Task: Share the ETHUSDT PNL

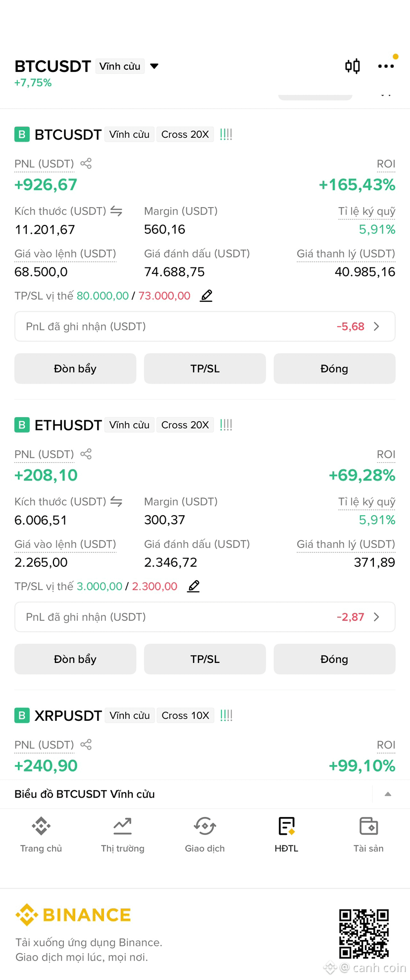Action: pyautogui.click(x=86, y=454)
